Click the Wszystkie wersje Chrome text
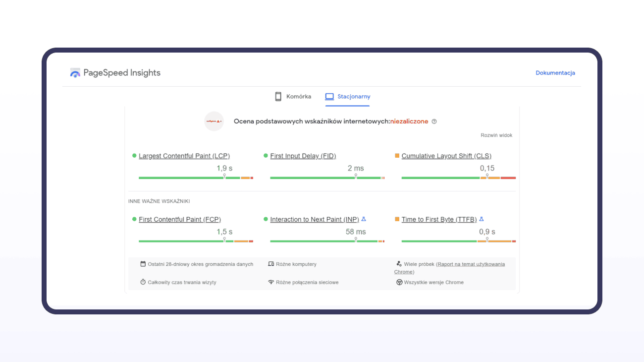This screenshot has width=644, height=362. 434,282
